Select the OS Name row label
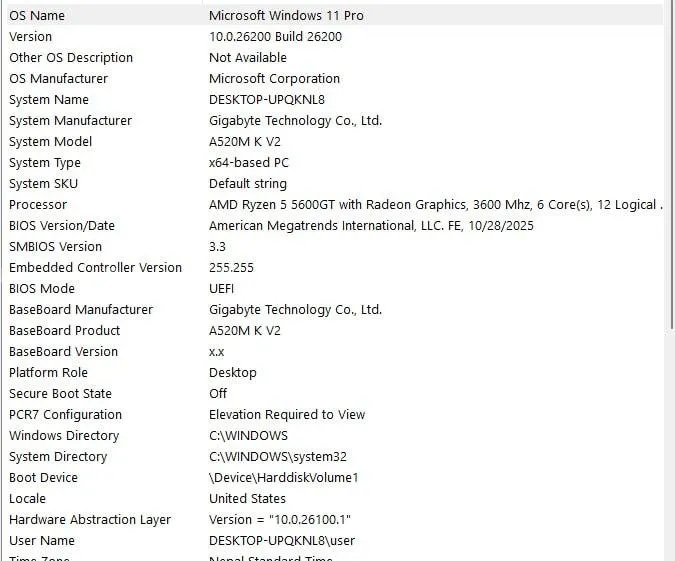 [37, 15]
